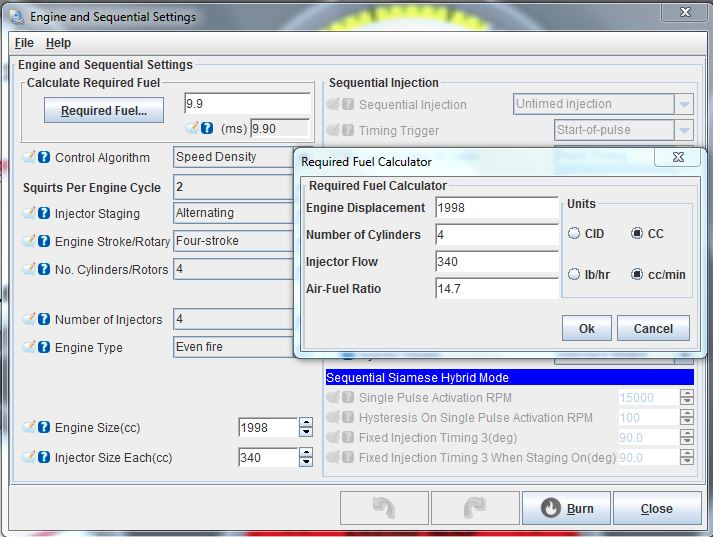Viewport: 713px width, 537px height.
Task: Increase Engine Size(cc) with spinner up arrow
Action: click(306, 423)
